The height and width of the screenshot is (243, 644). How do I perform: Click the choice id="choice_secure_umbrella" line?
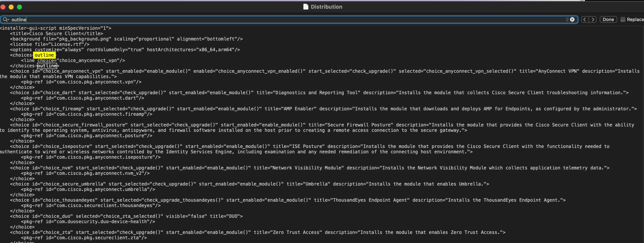(x=249, y=184)
